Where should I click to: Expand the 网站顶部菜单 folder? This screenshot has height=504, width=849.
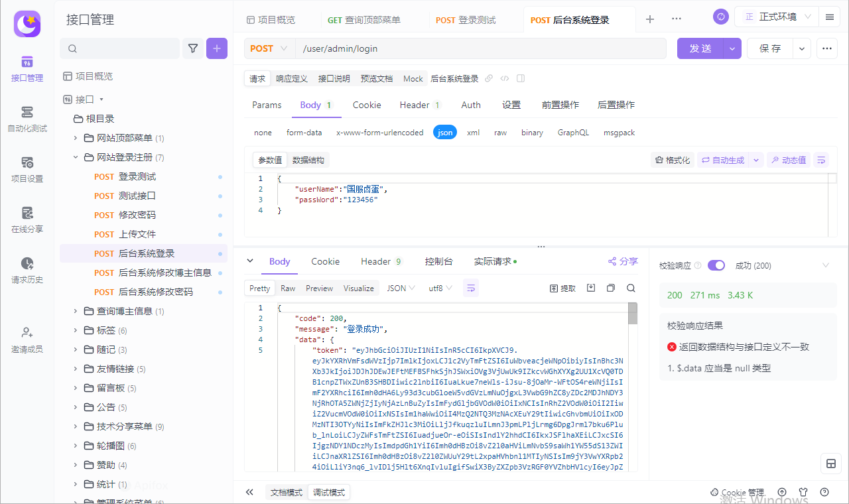pyautogui.click(x=75, y=138)
